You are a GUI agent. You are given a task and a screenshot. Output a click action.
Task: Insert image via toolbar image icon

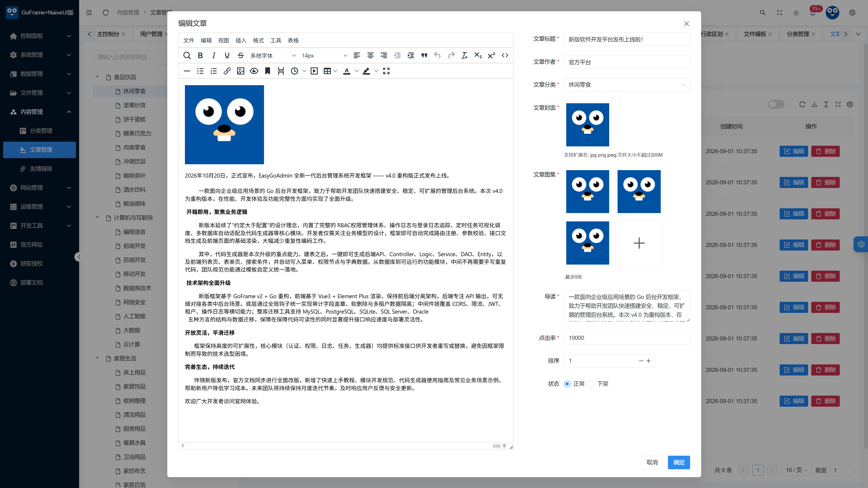click(x=241, y=71)
